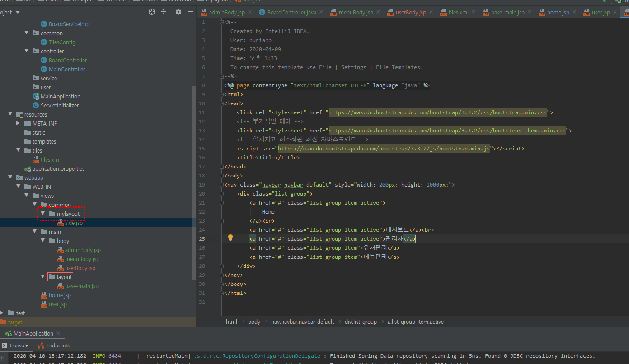The width and height of the screenshot is (629, 364).
Task: Expand the test folder
Action: (x=2, y=313)
